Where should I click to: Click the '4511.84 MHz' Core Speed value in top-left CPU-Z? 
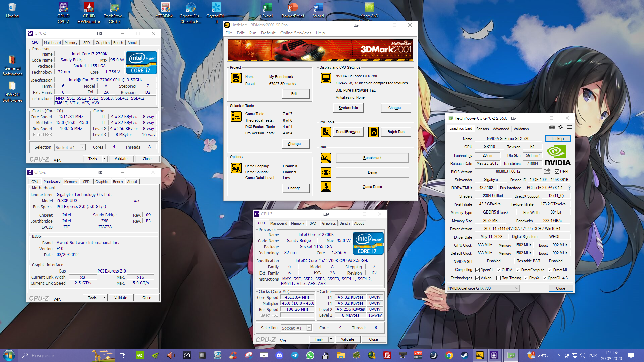pos(71,117)
